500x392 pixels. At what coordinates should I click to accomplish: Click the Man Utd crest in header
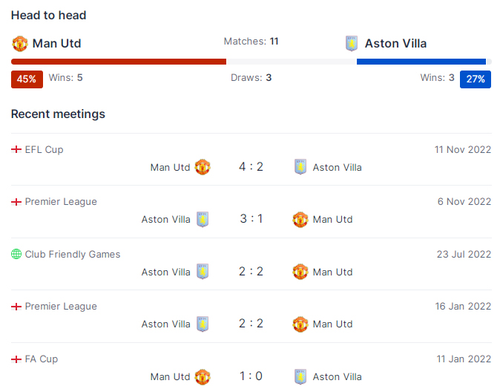[x=20, y=44]
